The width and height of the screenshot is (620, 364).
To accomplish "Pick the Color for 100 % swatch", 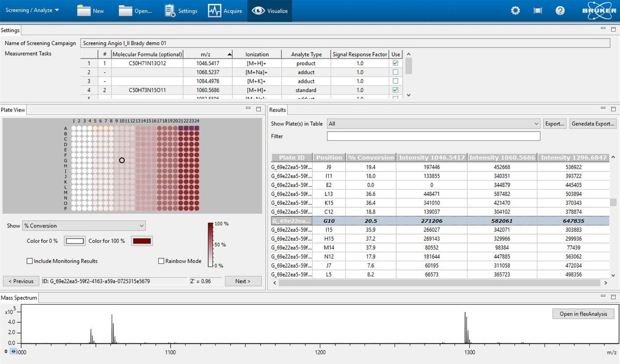I will pos(141,241).
